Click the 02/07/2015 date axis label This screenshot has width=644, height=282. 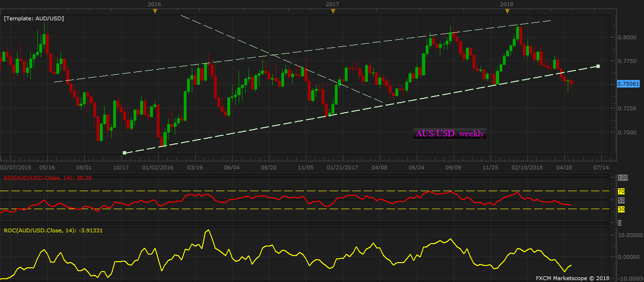click(x=16, y=167)
